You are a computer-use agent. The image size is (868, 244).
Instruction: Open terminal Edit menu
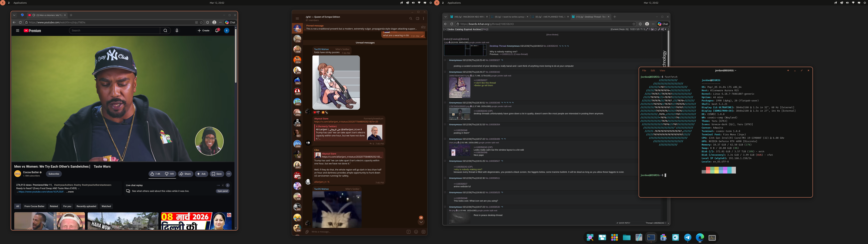[653, 70]
